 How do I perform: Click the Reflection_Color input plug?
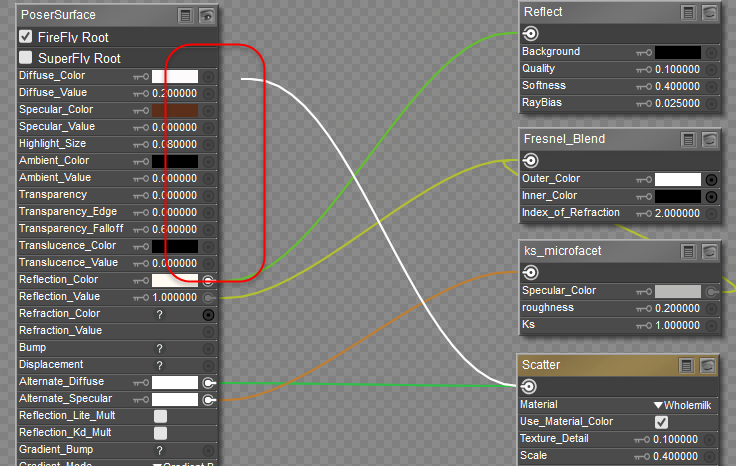208,281
